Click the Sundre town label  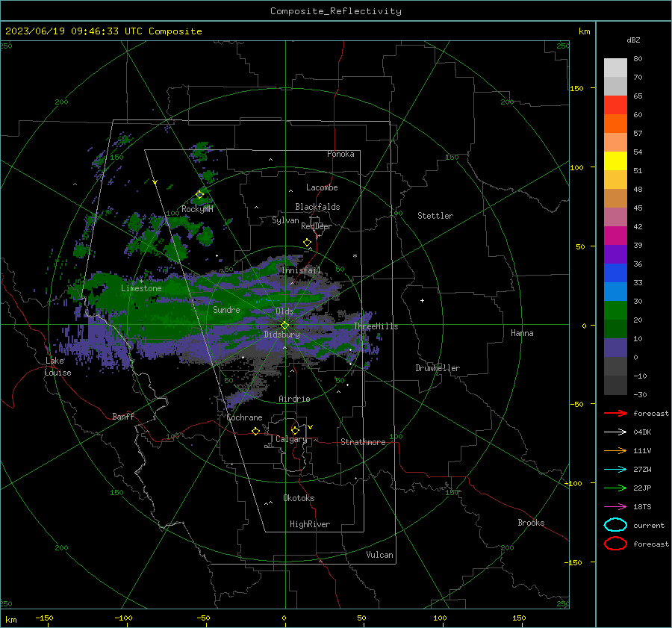(x=226, y=309)
